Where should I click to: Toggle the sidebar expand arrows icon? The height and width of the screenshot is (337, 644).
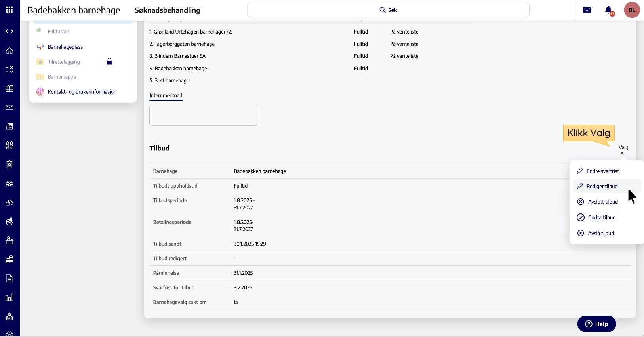(x=10, y=31)
